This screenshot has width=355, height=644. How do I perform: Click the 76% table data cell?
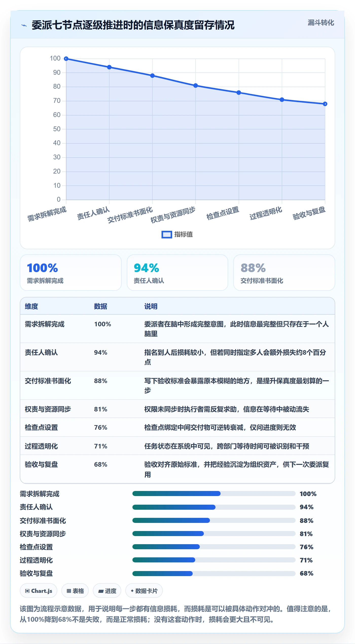[x=101, y=427]
